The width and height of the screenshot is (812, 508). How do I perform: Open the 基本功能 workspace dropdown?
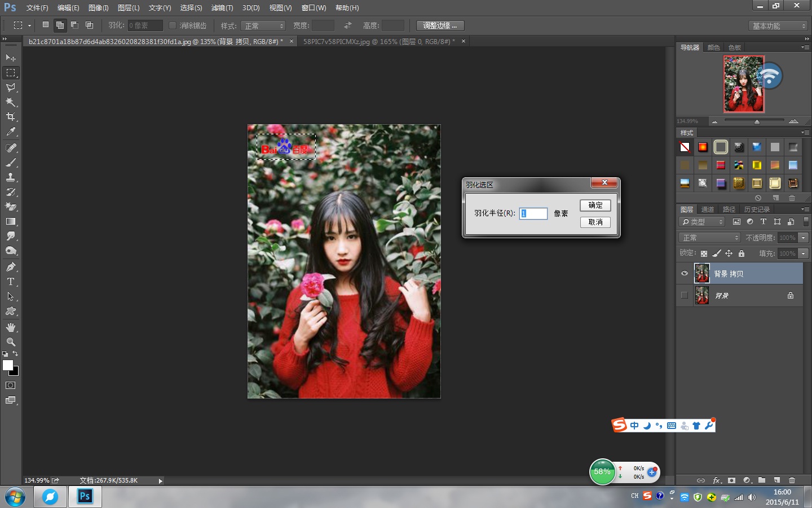click(x=779, y=26)
